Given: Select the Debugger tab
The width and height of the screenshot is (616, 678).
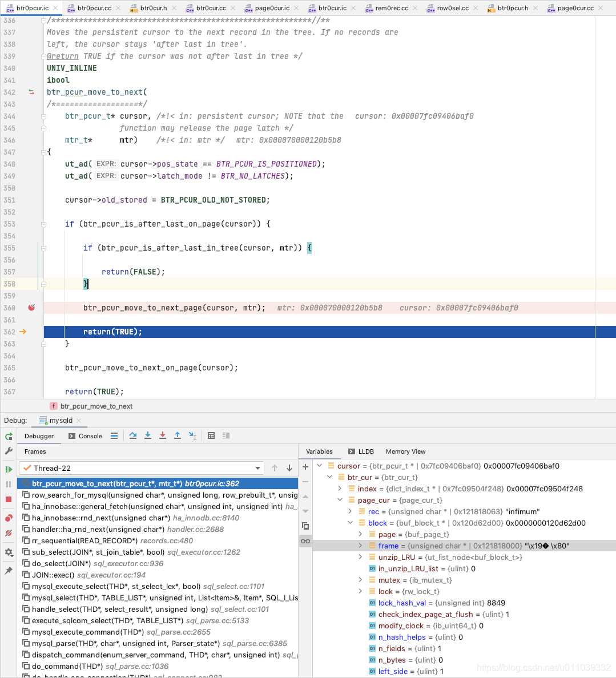Looking at the screenshot, I should pyautogui.click(x=39, y=436).
